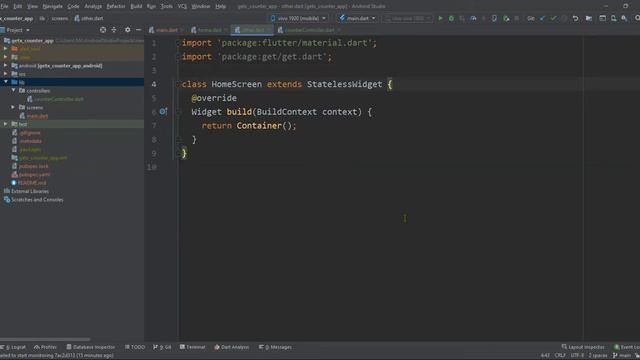
Task: Open the Dart Analysis tool window
Action: tap(231, 347)
